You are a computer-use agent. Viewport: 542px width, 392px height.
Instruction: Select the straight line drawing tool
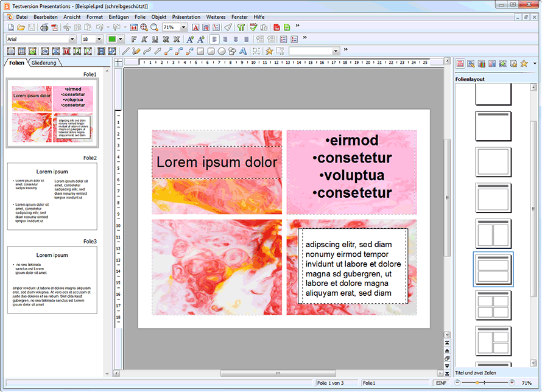126,51
